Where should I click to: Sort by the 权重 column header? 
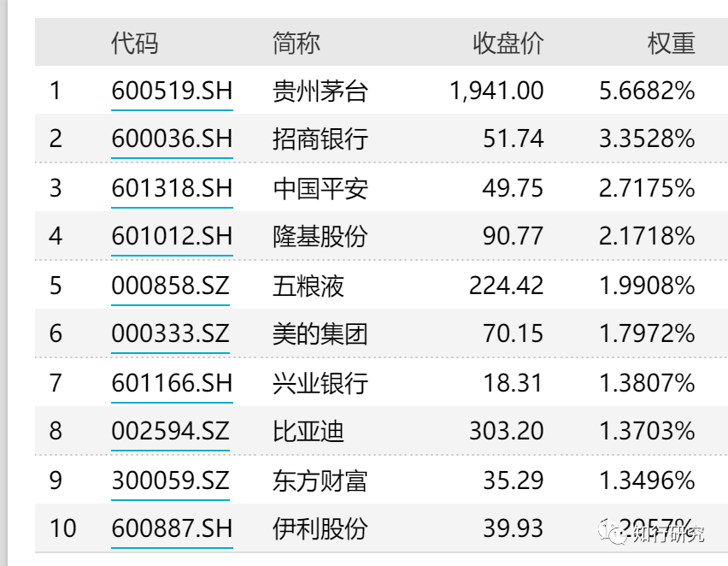(x=671, y=43)
